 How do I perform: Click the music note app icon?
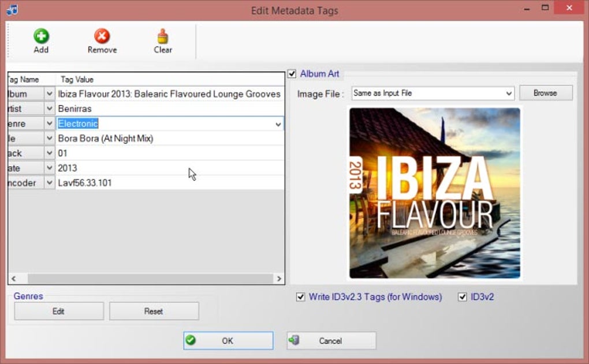12,9
